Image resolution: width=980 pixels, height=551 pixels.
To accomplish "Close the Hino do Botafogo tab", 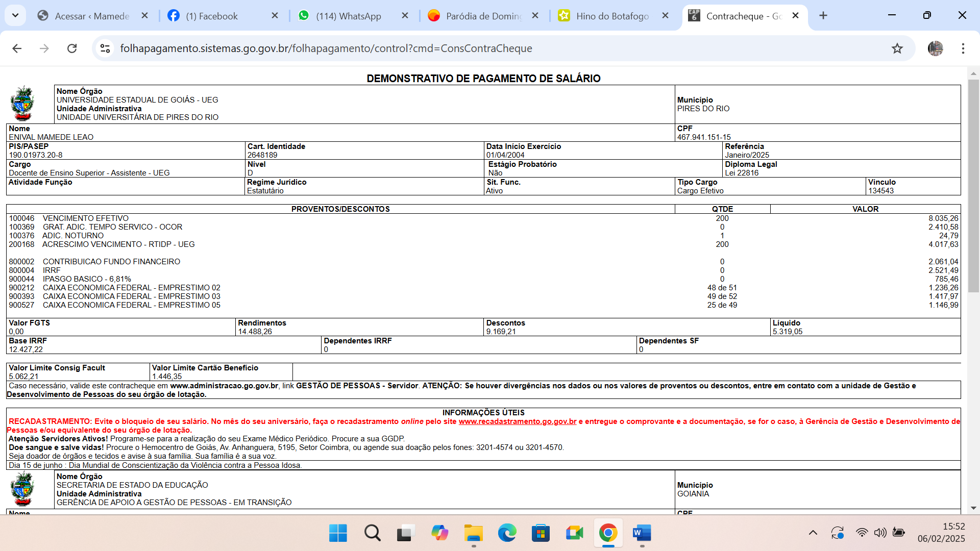I will click(665, 16).
